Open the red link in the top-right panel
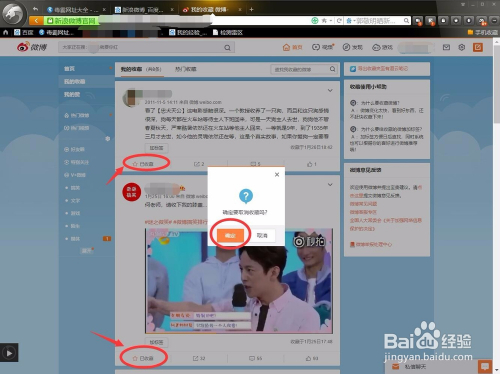Image resolution: width=500 pixels, height=374 pixels. pos(382,69)
